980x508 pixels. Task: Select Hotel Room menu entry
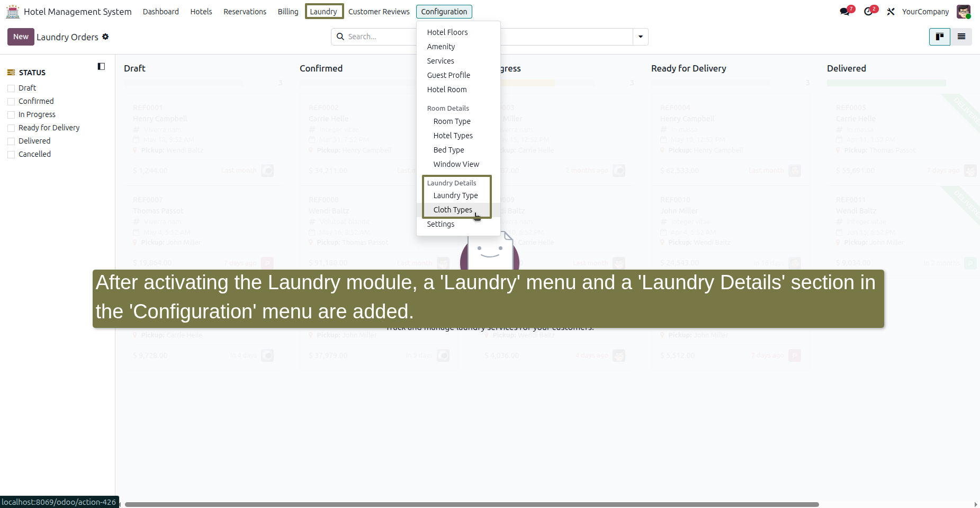(458, 90)
